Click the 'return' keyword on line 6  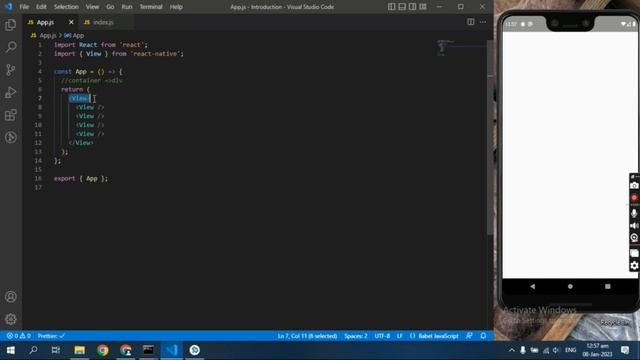point(72,89)
